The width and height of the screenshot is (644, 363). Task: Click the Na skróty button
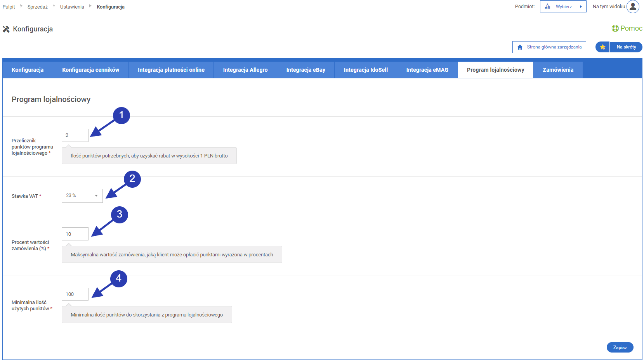(x=626, y=47)
